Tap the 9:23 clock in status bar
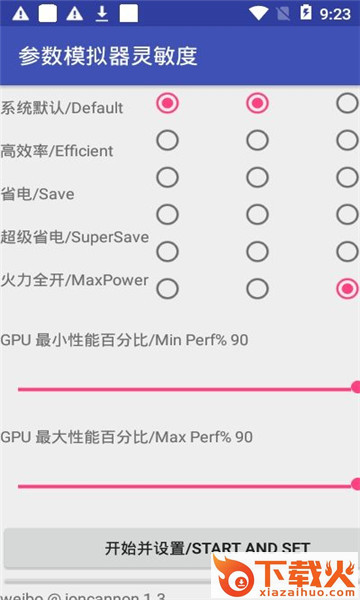 [x=335, y=14]
